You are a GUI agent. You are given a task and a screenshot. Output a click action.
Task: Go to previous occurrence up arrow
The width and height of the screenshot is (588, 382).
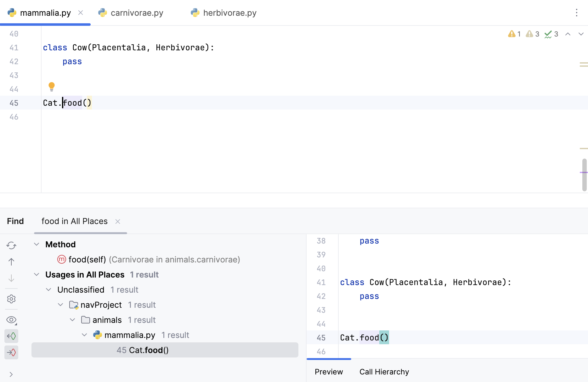[11, 262]
